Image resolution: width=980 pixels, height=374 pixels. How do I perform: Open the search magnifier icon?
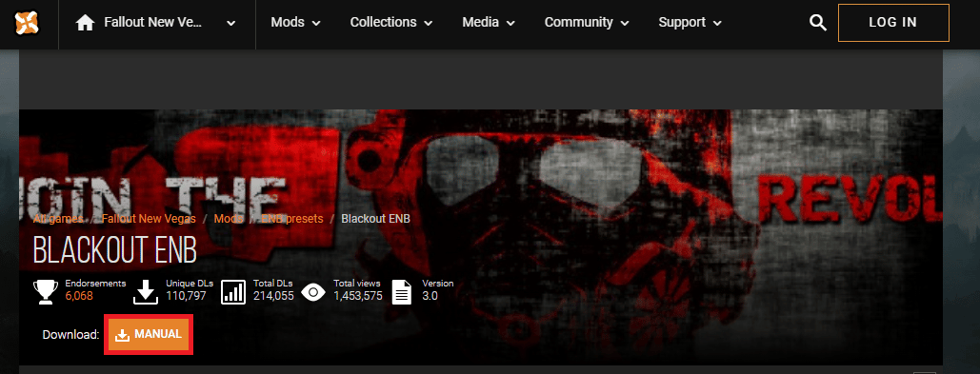click(817, 23)
